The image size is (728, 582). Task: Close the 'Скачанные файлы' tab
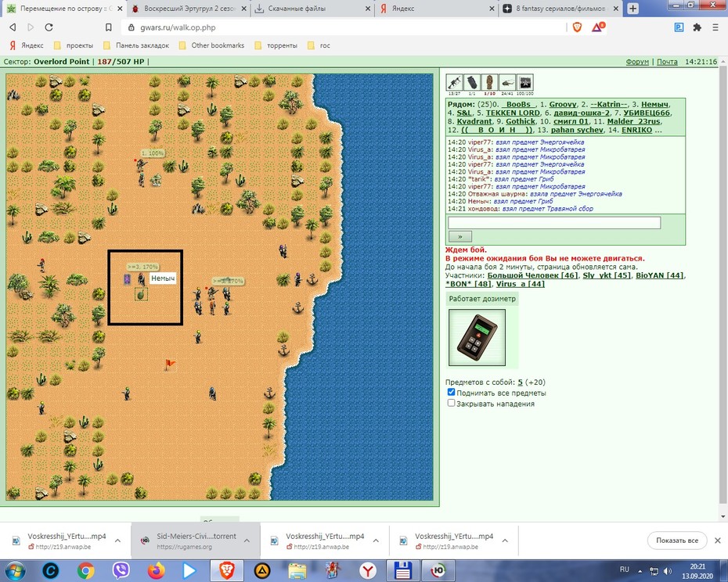point(368,9)
